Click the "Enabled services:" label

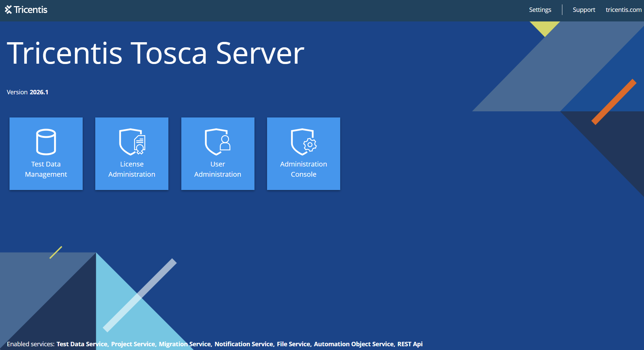pos(31,344)
